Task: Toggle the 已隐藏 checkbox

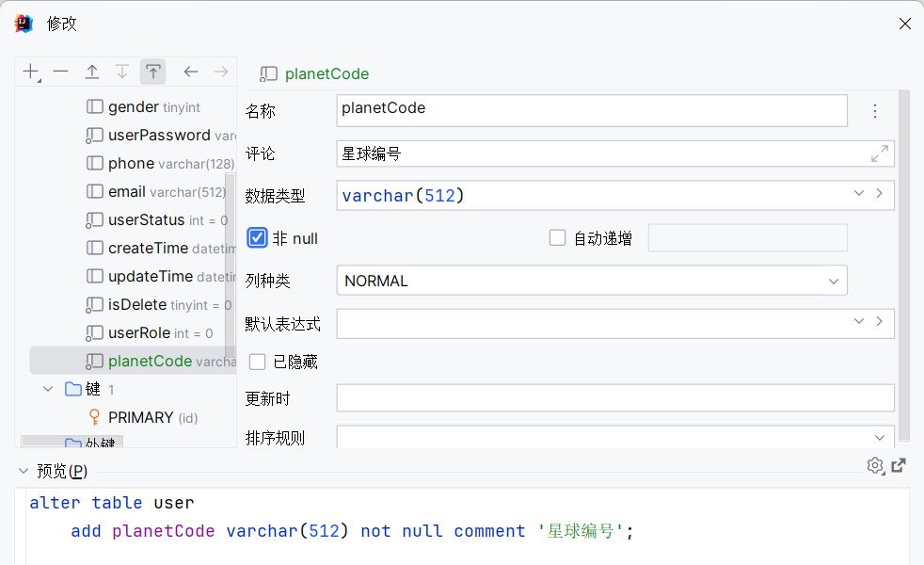Action: click(x=257, y=362)
